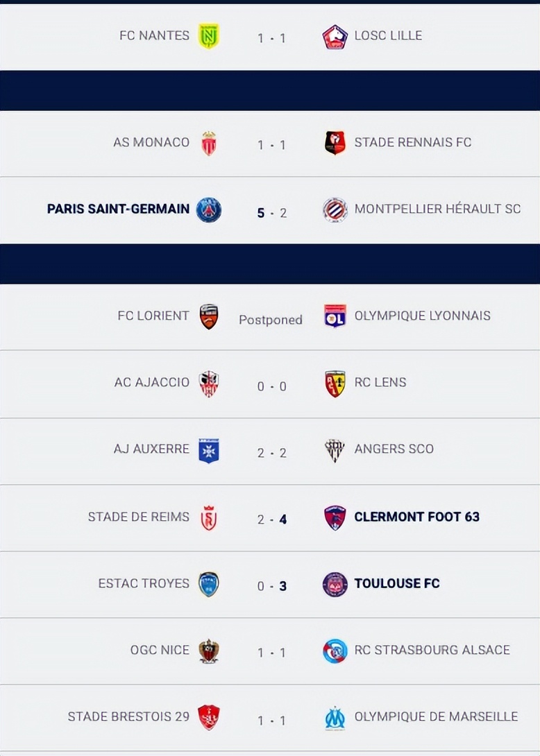Open the Postponed Lorient–Lyon match status
Image resolution: width=540 pixels, height=756 pixels.
pyautogui.click(x=271, y=320)
